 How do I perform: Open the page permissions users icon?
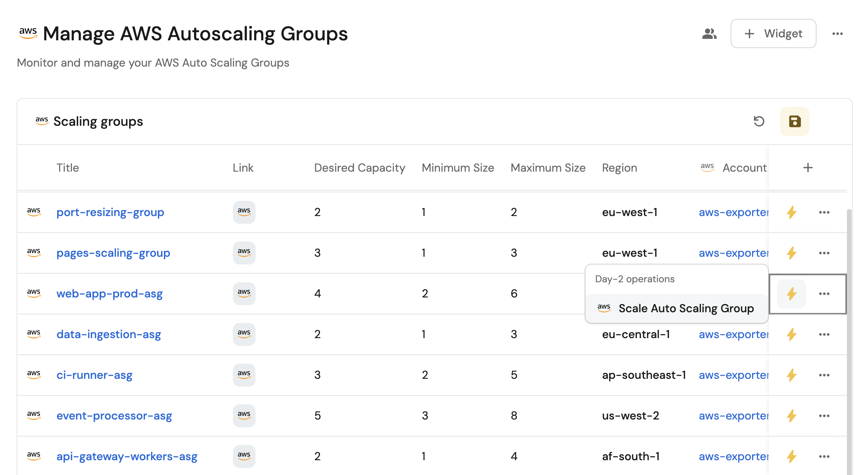tap(709, 34)
